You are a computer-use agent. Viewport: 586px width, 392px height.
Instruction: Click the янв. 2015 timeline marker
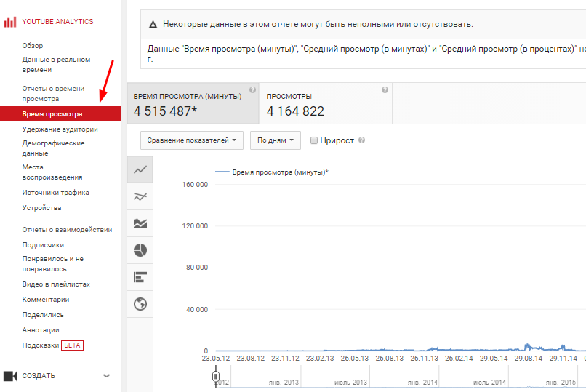coord(561,383)
